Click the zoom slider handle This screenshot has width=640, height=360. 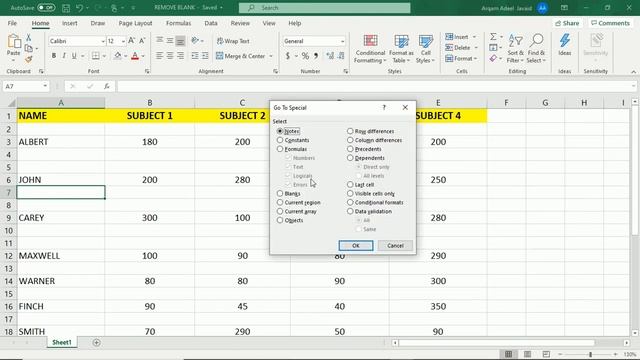(590, 354)
